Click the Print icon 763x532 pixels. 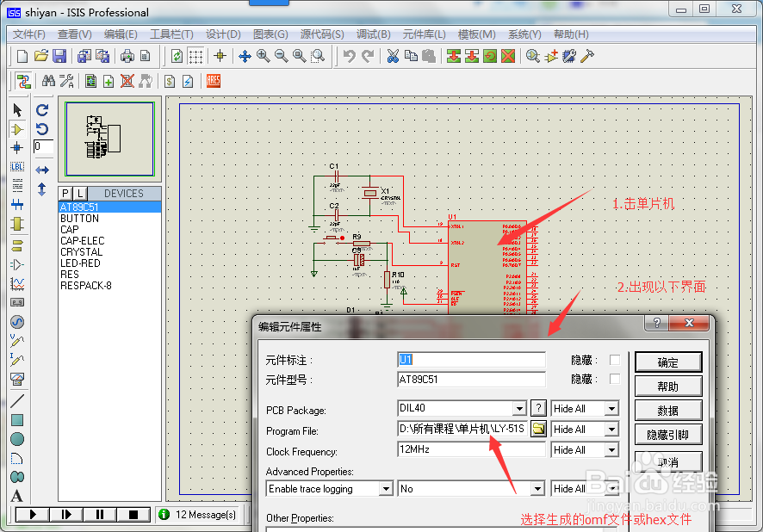[x=127, y=56]
